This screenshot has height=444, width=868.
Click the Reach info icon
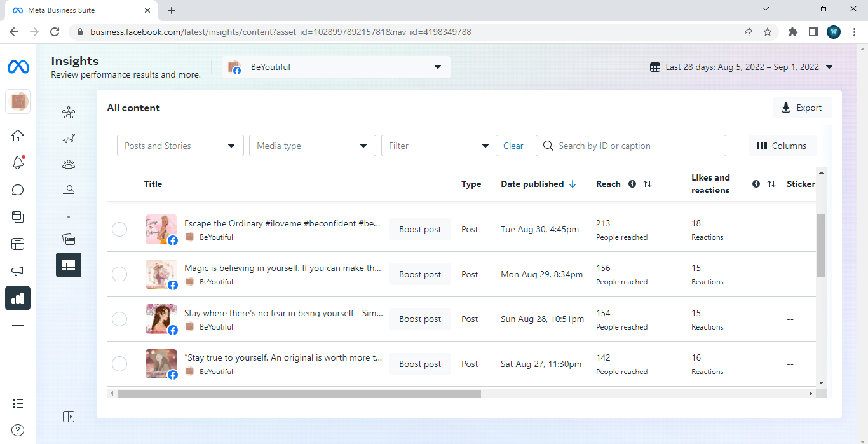(x=632, y=184)
